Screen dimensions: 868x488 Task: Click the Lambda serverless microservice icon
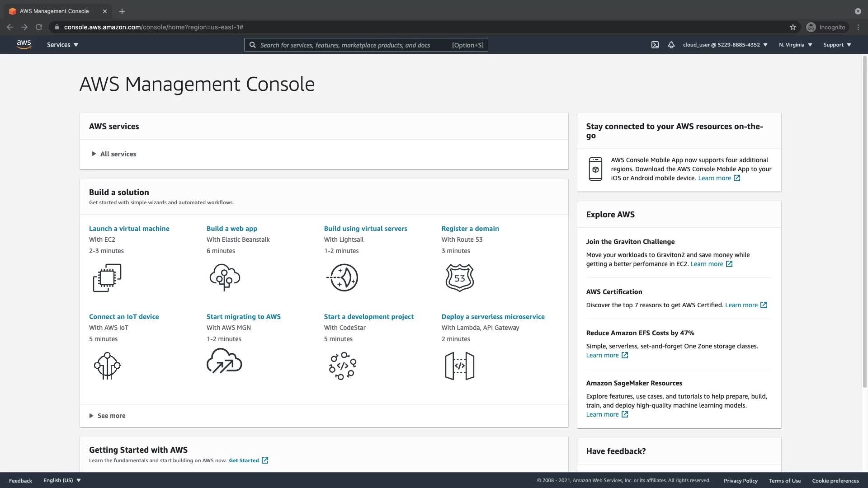(459, 366)
